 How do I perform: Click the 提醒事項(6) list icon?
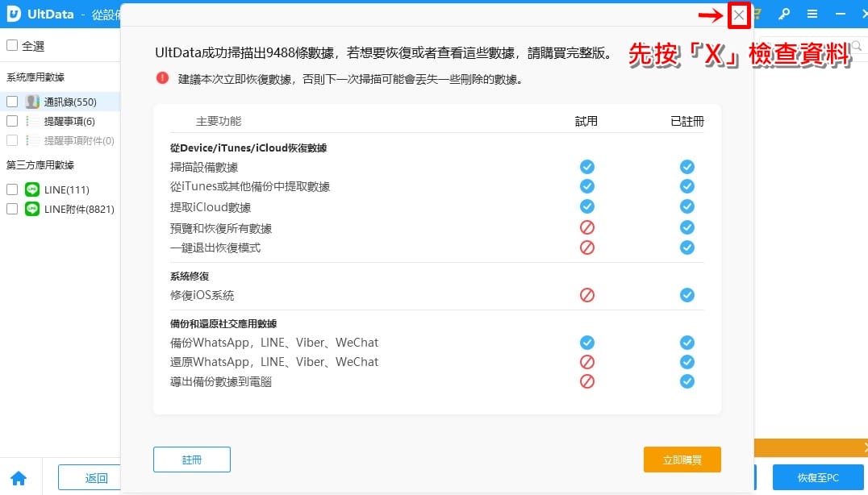pos(32,121)
